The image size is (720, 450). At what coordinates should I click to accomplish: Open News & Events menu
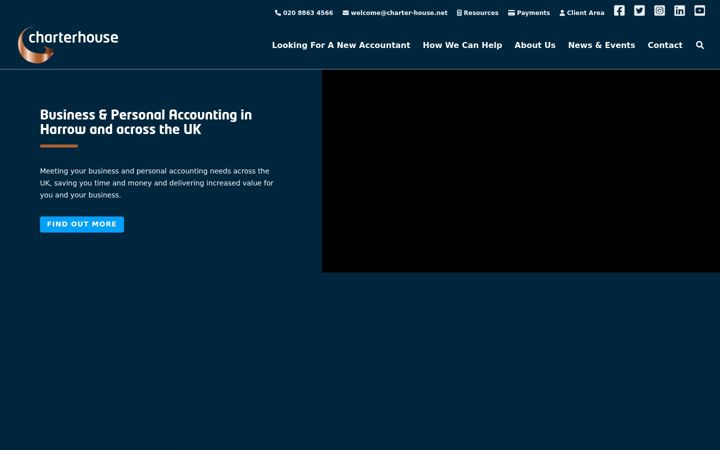tap(602, 45)
